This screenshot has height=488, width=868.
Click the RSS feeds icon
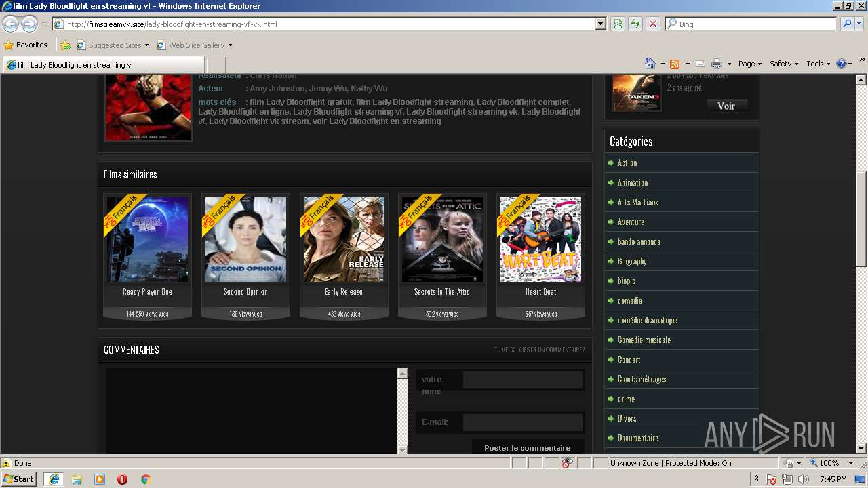(x=675, y=64)
